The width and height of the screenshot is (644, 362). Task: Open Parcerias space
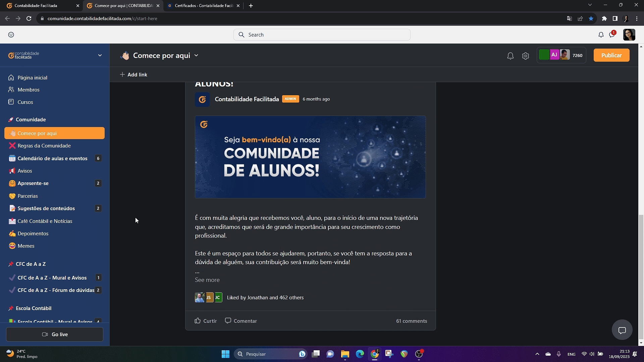click(54, 196)
